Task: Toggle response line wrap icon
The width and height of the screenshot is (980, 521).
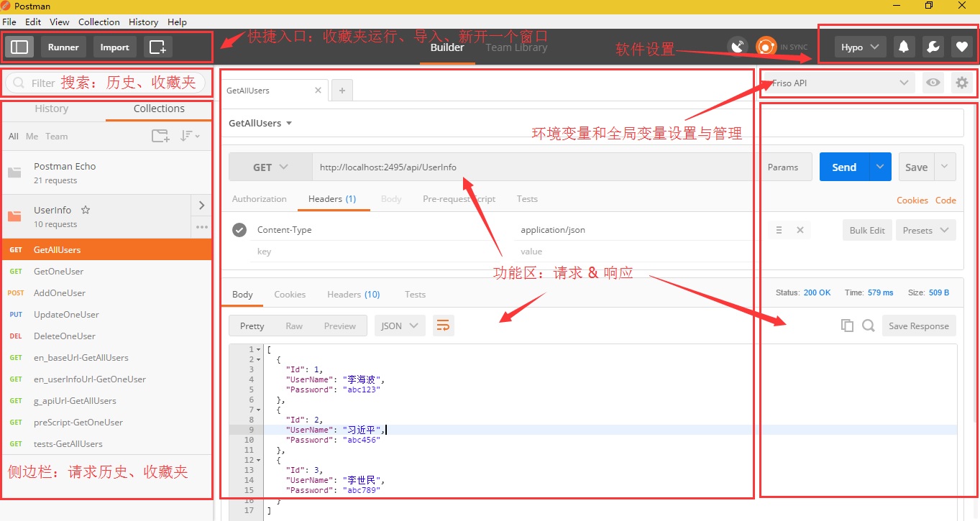Action: pyautogui.click(x=444, y=326)
